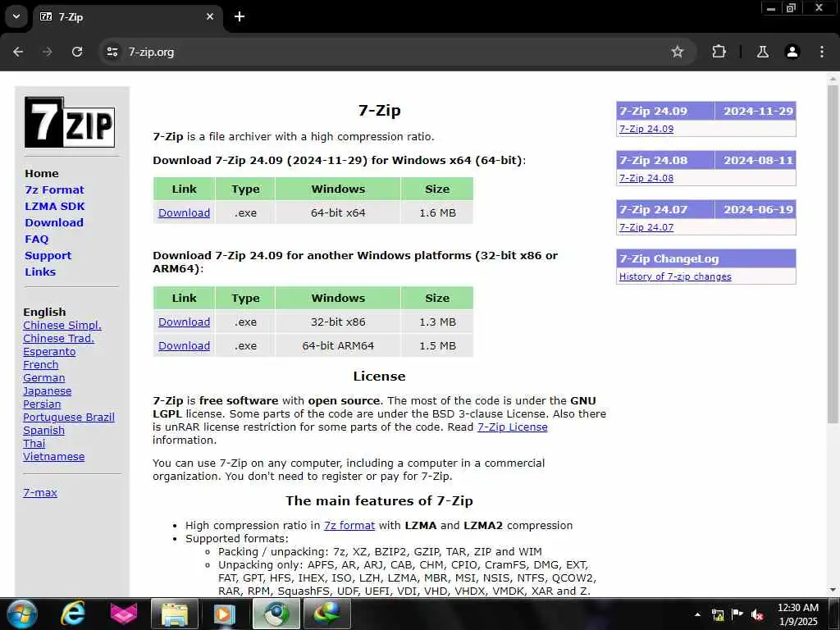This screenshot has width=840, height=630.
Task: Click the page vertical scrollbar thumb
Action: pos(833,253)
